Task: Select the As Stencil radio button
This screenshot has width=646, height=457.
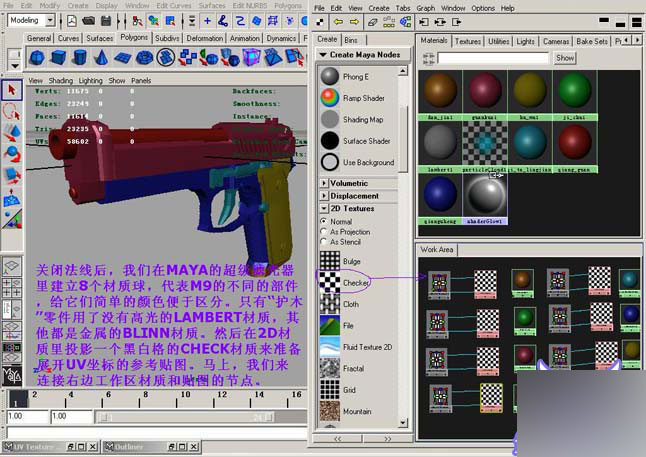Action: tap(323, 242)
